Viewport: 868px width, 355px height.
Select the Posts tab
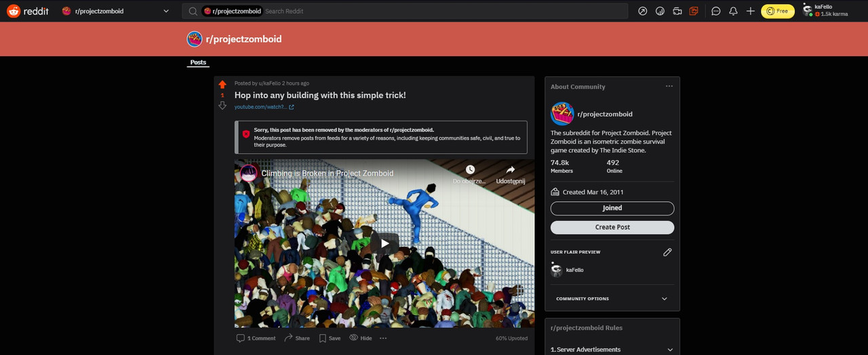tap(198, 62)
